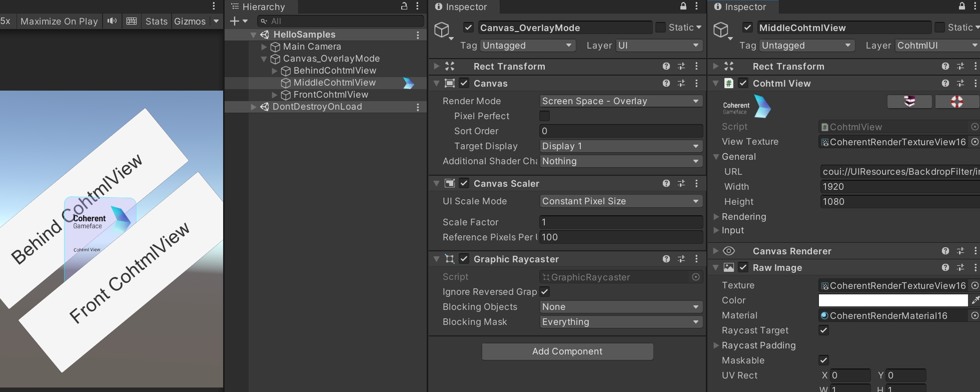Open presets for the Canvas Scaler component
Screen dimensions: 980x392
681,183
